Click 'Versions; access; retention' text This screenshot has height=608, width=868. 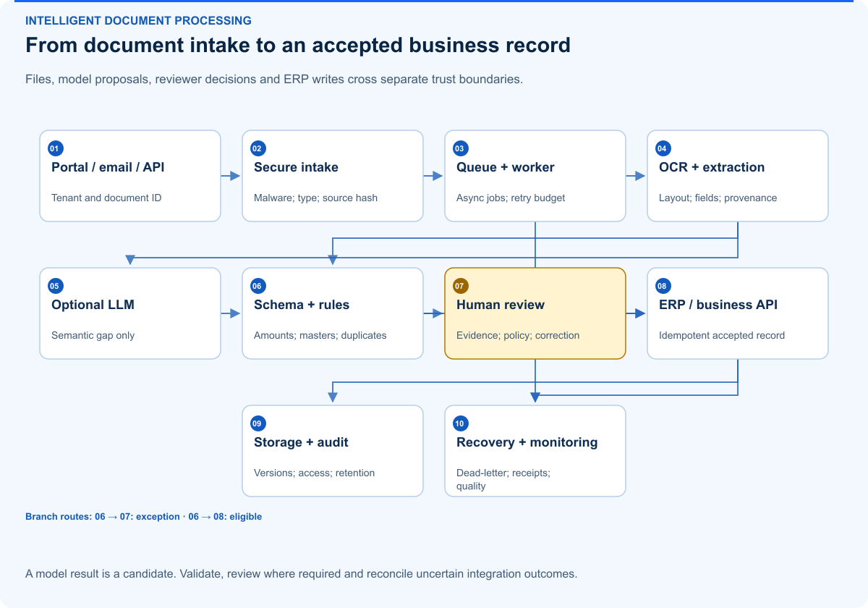coord(315,473)
